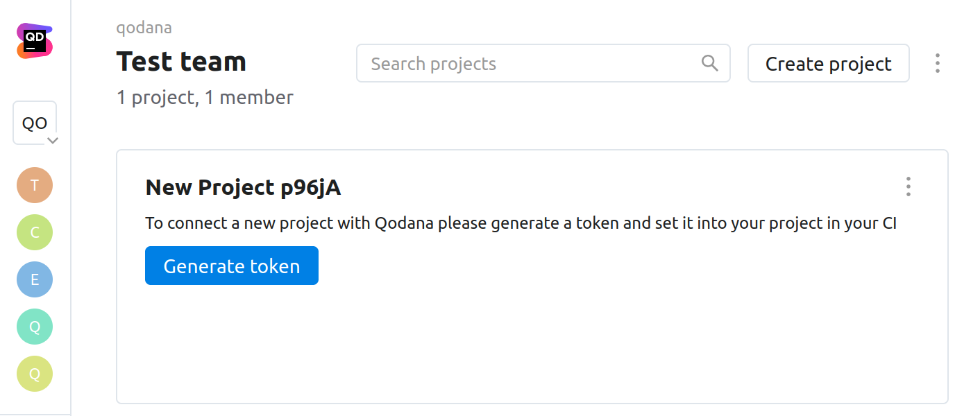Open the QO organization selector
Screen dimensions: 980x416
point(34,123)
